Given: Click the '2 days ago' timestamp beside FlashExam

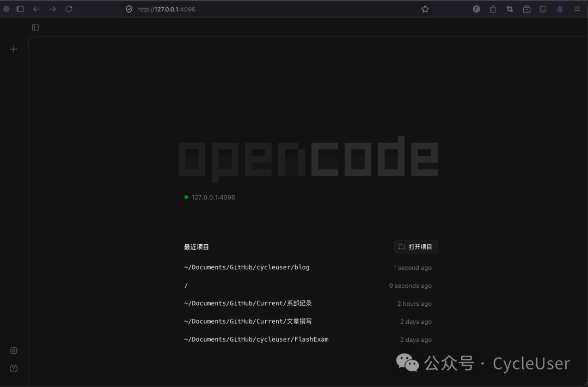Looking at the screenshot, I should [416, 340].
